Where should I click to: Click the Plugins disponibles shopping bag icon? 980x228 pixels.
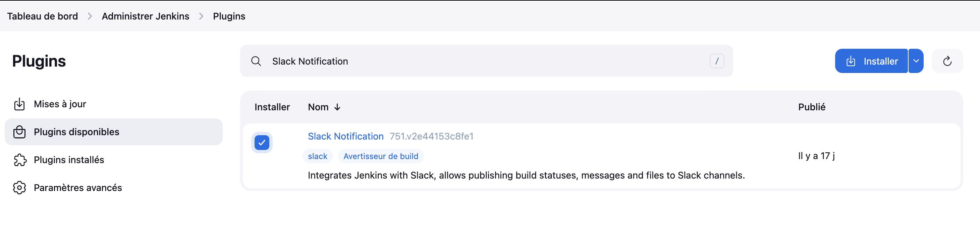(x=19, y=132)
